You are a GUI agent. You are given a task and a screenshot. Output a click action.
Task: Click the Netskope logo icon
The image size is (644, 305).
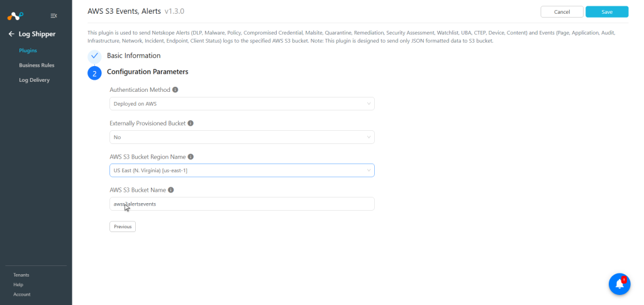pos(16,16)
